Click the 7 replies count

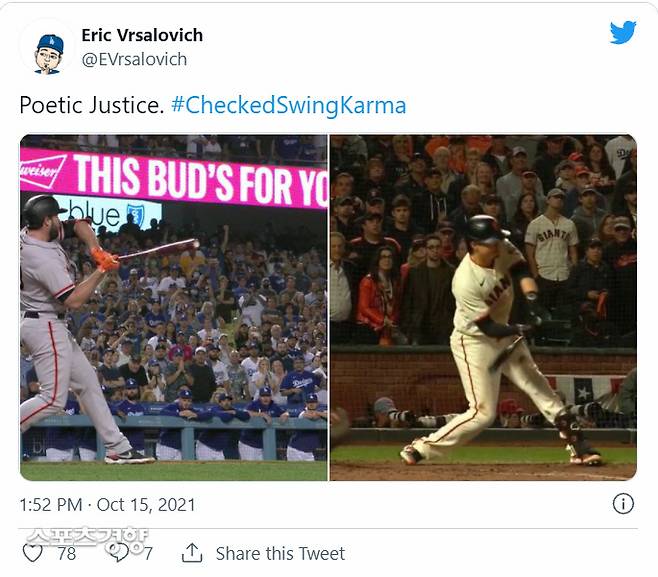148,554
